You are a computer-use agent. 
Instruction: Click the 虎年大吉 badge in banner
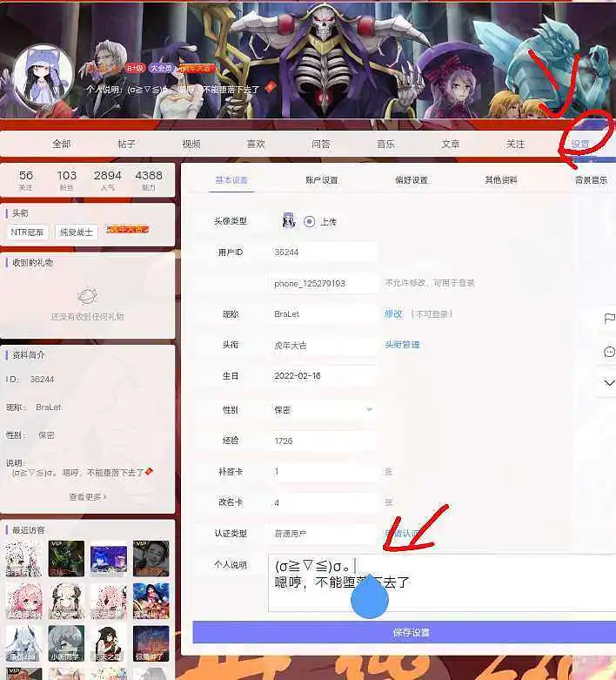(x=196, y=68)
